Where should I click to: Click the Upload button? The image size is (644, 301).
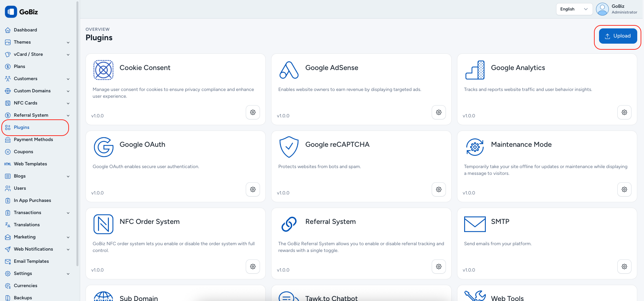coord(618,36)
